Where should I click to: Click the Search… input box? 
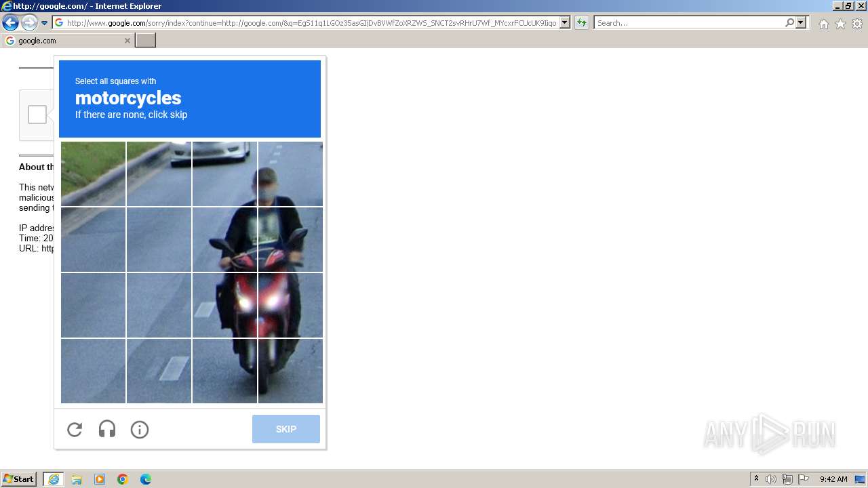(x=689, y=23)
